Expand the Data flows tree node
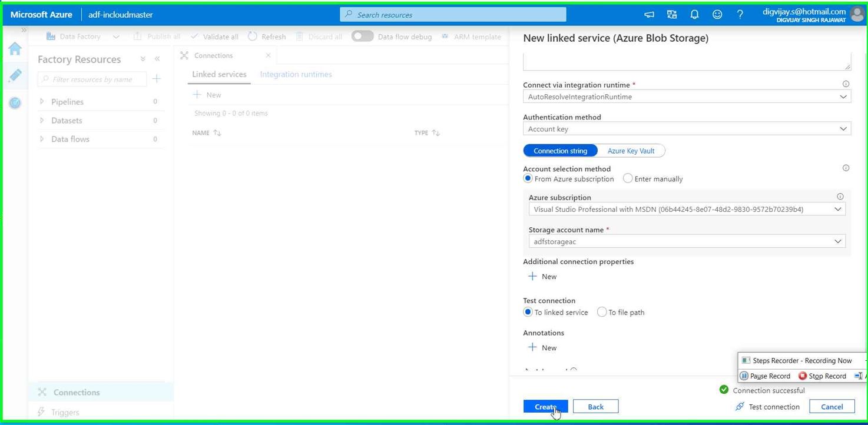Image resolution: width=868 pixels, height=425 pixels. [x=42, y=139]
